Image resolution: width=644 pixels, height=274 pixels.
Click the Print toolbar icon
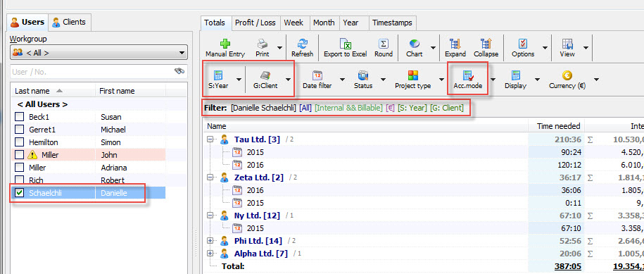263,44
